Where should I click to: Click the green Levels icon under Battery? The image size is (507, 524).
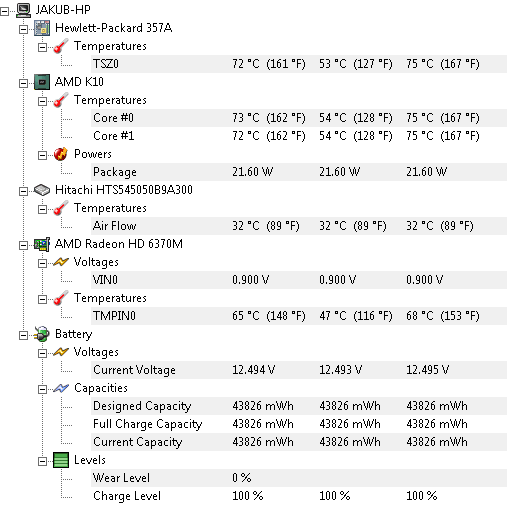coord(61,460)
